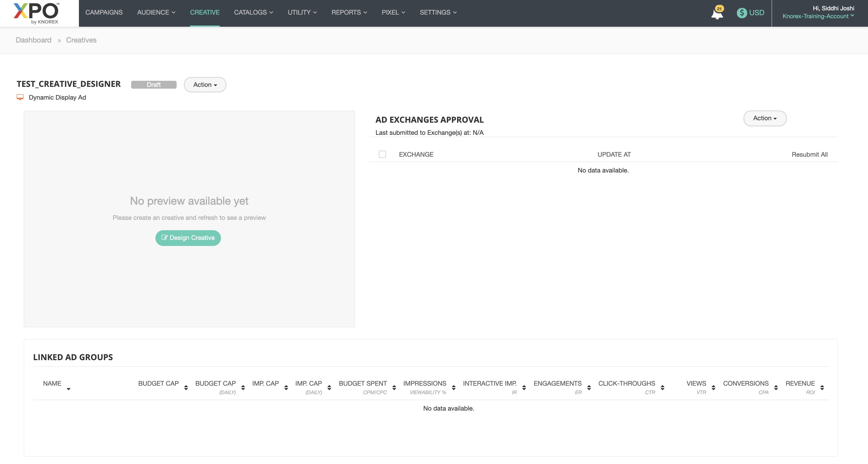
Task: Click the XPO by Knorex logo
Action: (36, 13)
